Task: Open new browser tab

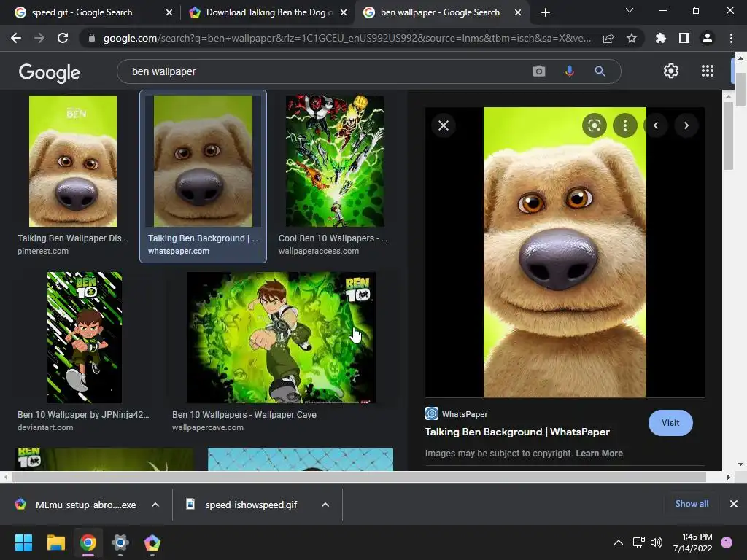Action: pyautogui.click(x=546, y=12)
